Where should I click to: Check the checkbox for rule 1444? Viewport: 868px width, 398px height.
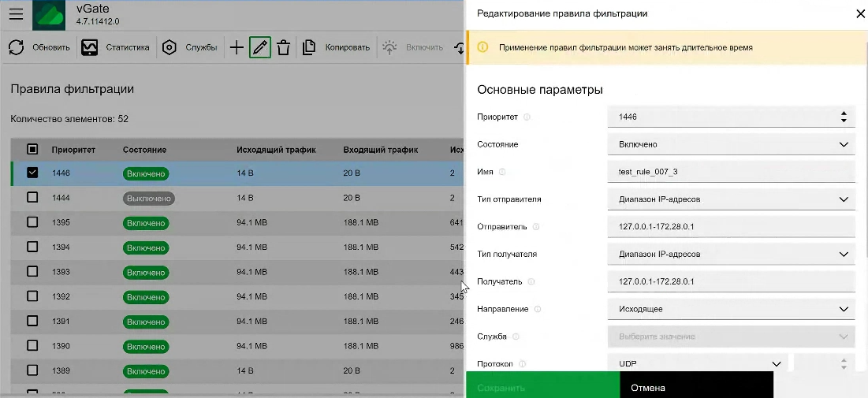point(32,198)
